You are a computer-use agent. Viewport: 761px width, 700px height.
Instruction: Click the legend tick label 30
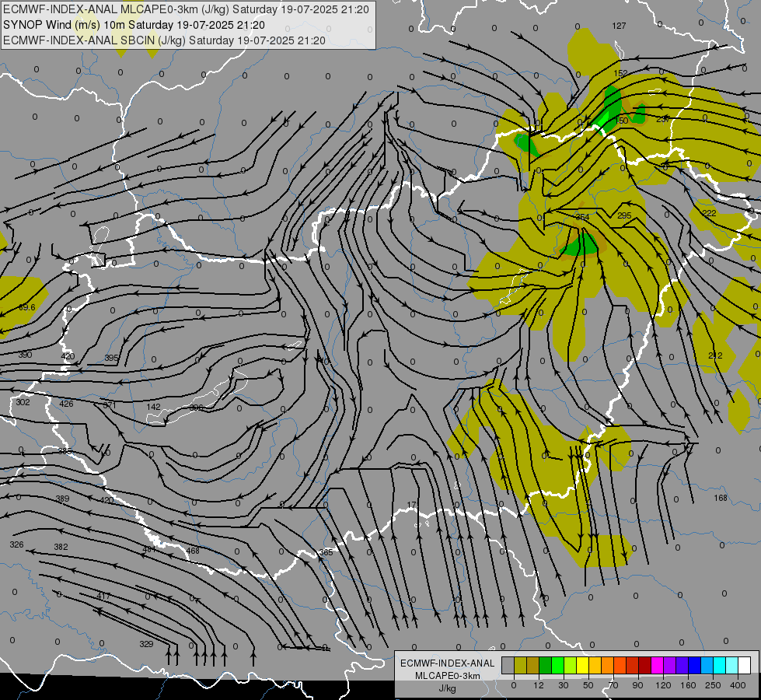point(563,685)
